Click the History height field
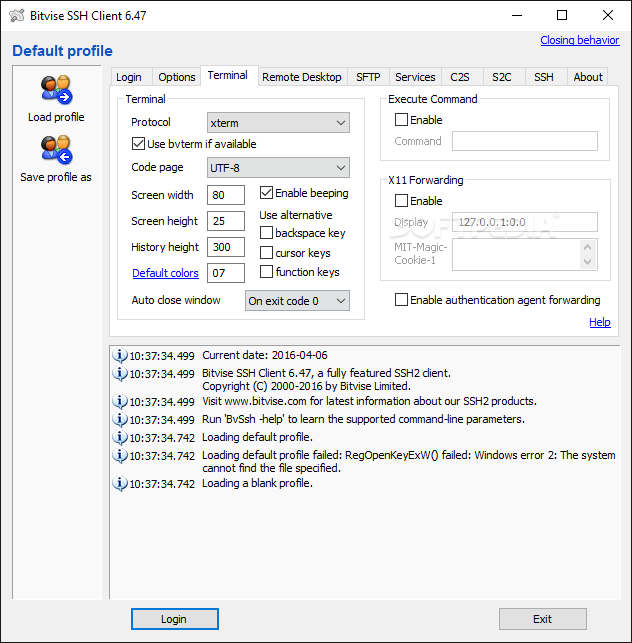 click(226, 247)
